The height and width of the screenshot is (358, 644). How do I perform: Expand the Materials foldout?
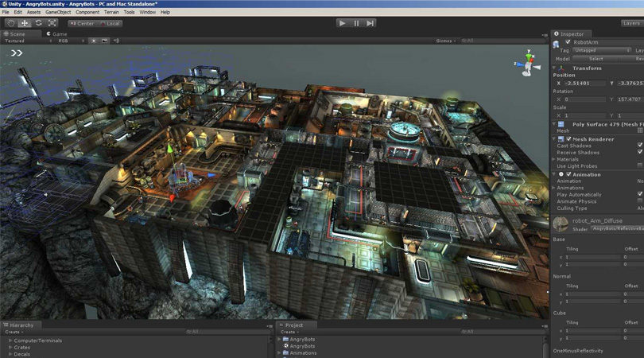click(x=554, y=159)
